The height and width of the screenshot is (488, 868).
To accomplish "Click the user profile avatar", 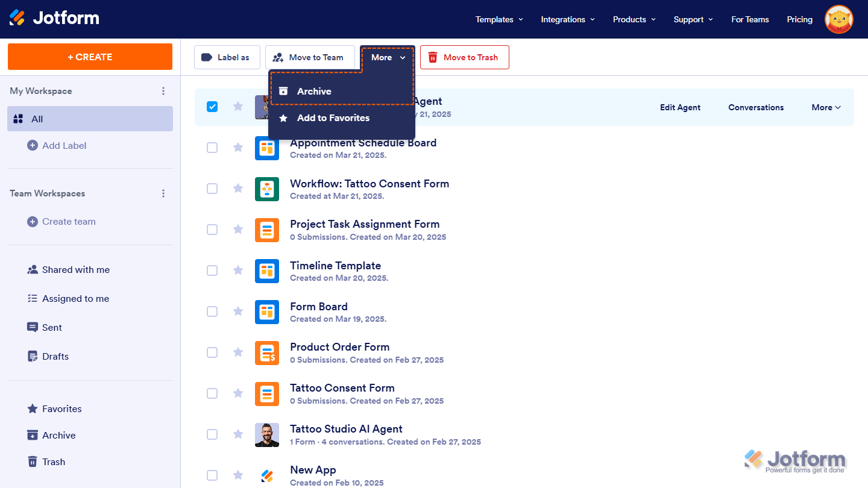I will tap(838, 19).
